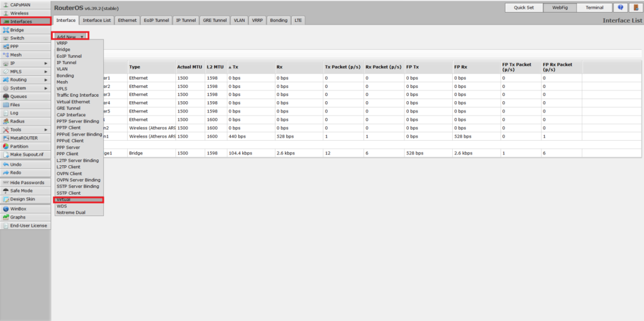The height and width of the screenshot is (321, 644).
Task: Open the Radius sidebar item
Action: tap(25, 121)
